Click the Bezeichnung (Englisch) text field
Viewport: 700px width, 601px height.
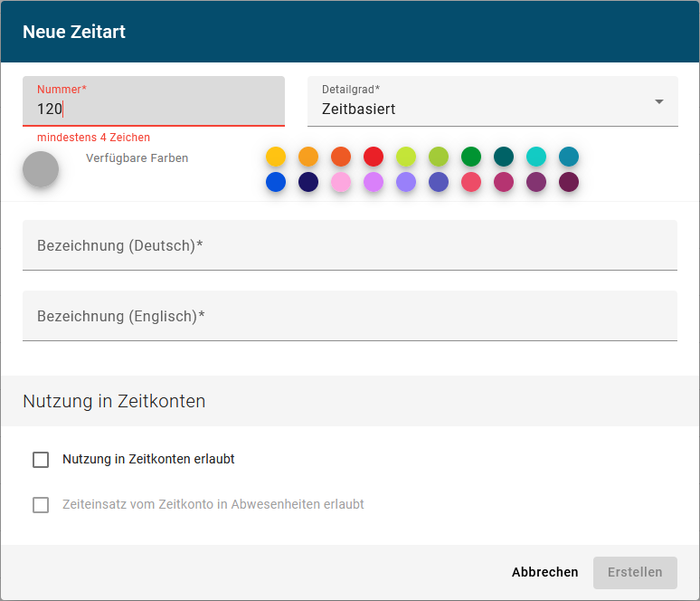coord(349,316)
